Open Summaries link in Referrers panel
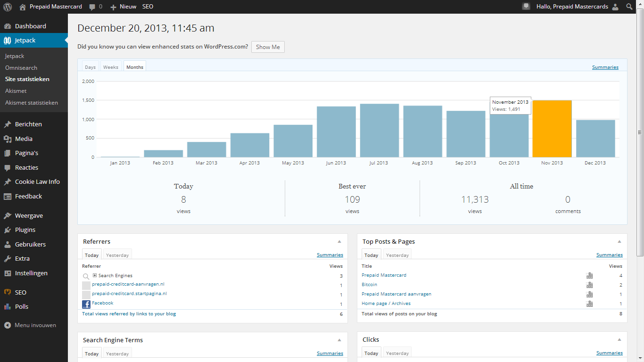644x362 pixels. pyautogui.click(x=330, y=255)
